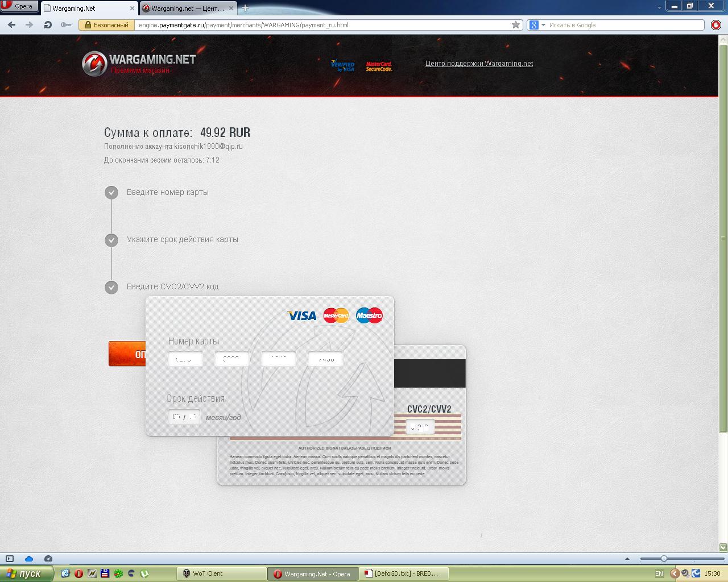The width and height of the screenshot is (728, 582).
Task: Click the Введите номер карты step checkmark
Action: 111,193
